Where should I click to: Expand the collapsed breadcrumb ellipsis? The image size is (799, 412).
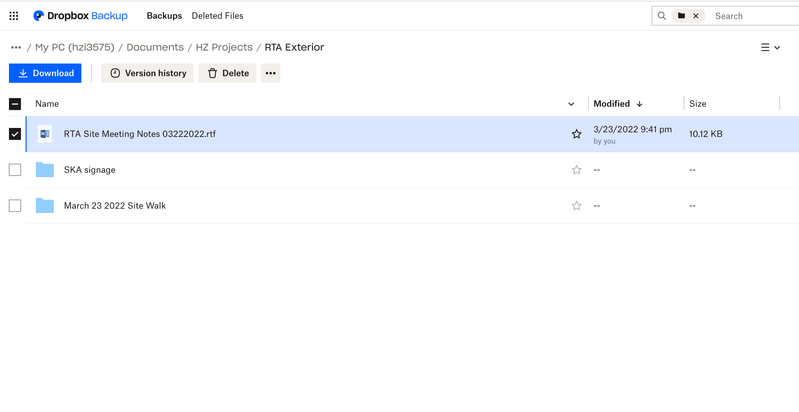[x=16, y=47]
